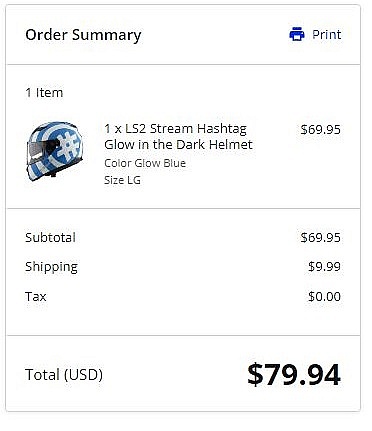The height and width of the screenshot is (431, 372).
Task: Click the Subtotal label
Action: tap(50, 237)
